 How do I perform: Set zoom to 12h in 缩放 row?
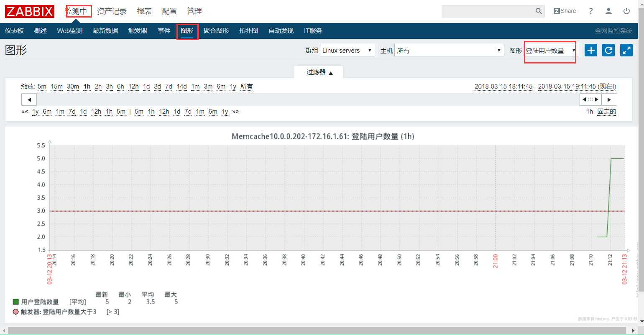tap(133, 86)
